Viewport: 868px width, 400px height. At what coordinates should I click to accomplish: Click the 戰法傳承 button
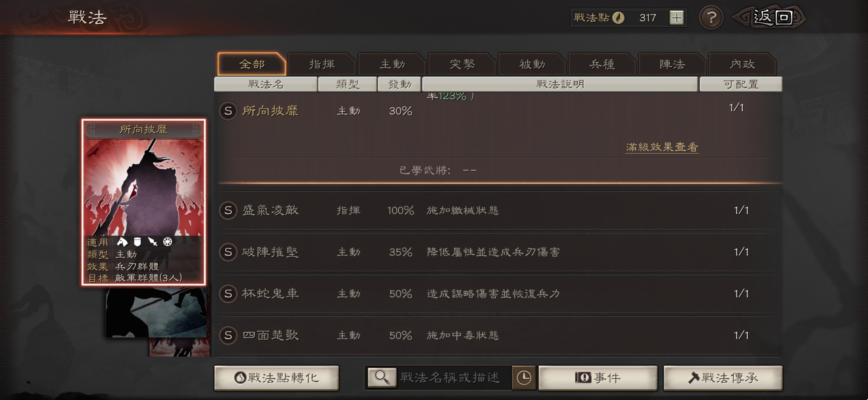tap(723, 378)
